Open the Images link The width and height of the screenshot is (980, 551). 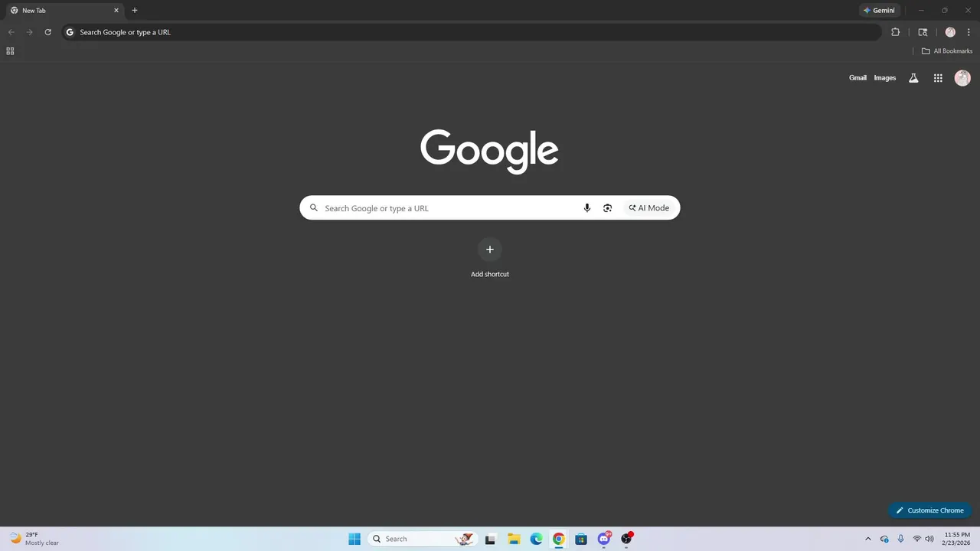coord(885,78)
